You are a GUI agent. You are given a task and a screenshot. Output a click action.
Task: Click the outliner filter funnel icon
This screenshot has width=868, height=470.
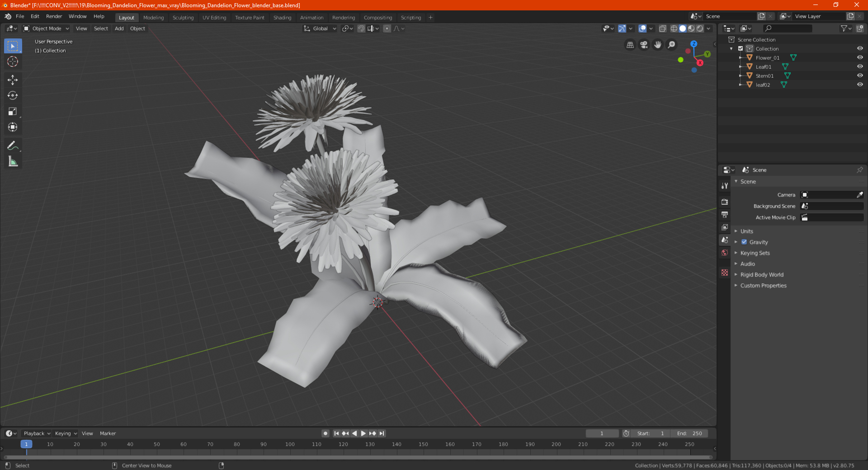[x=844, y=28]
